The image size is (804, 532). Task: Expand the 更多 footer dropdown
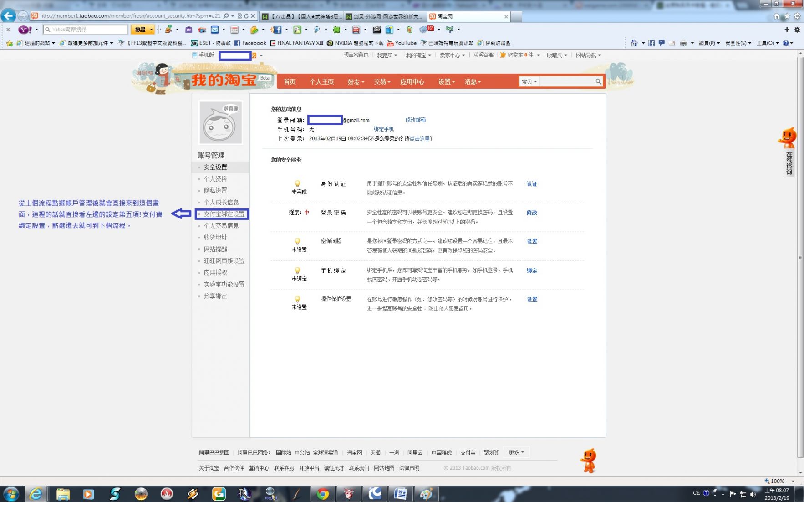point(516,452)
